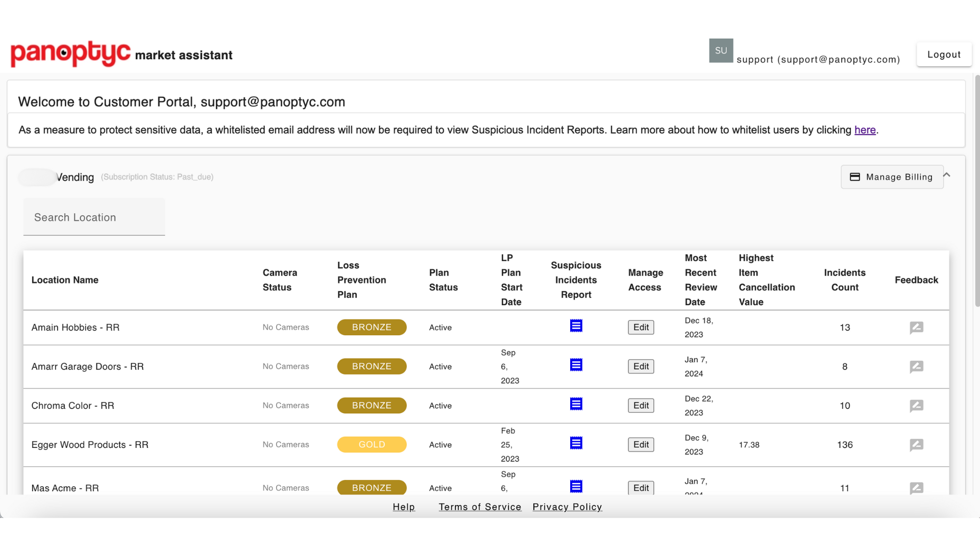Open feedback for Chroma Color - RR
The width and height of the screenshot is (980, 551).
click(916, 406)
